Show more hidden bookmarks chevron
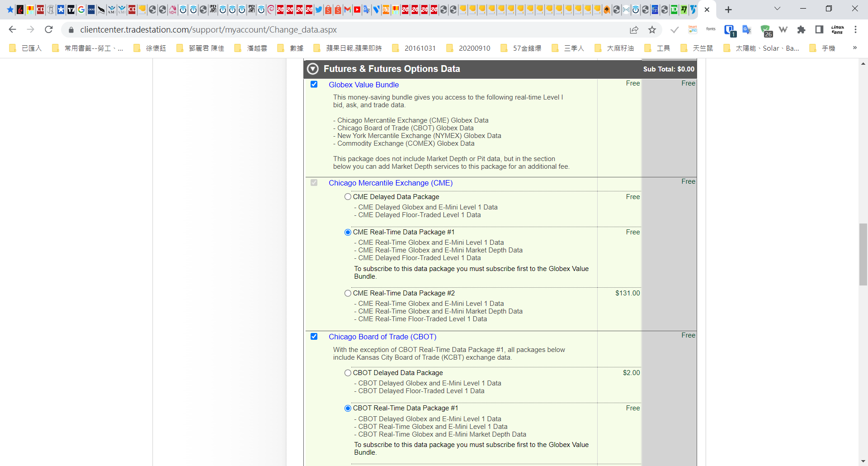868x466 pixels. pos(855,48)
